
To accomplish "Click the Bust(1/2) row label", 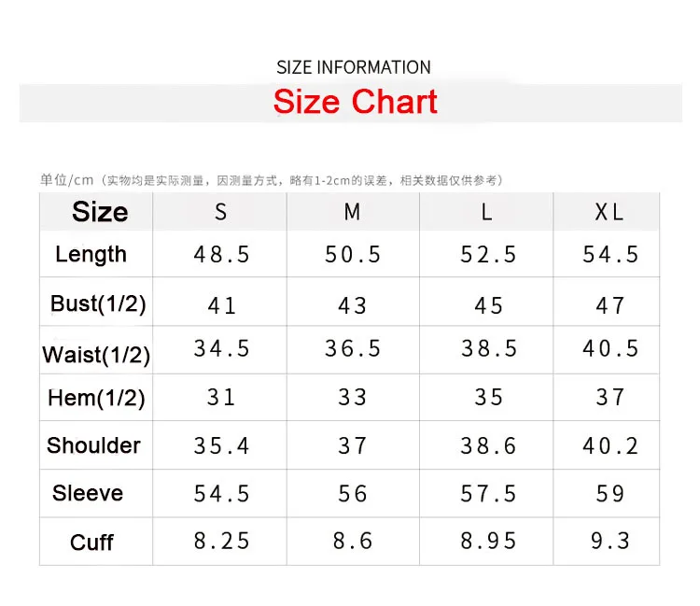I will point(98,304).
